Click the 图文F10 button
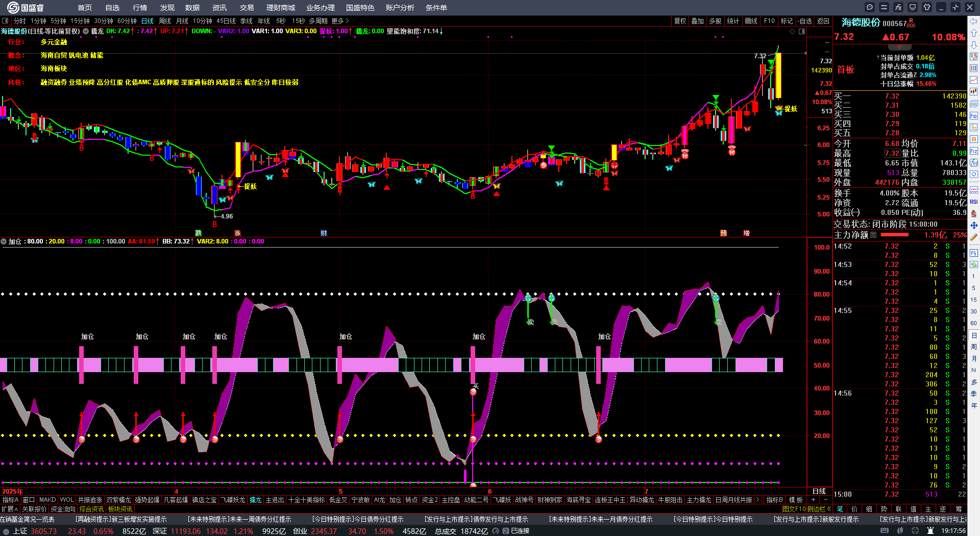 point(794,509)
